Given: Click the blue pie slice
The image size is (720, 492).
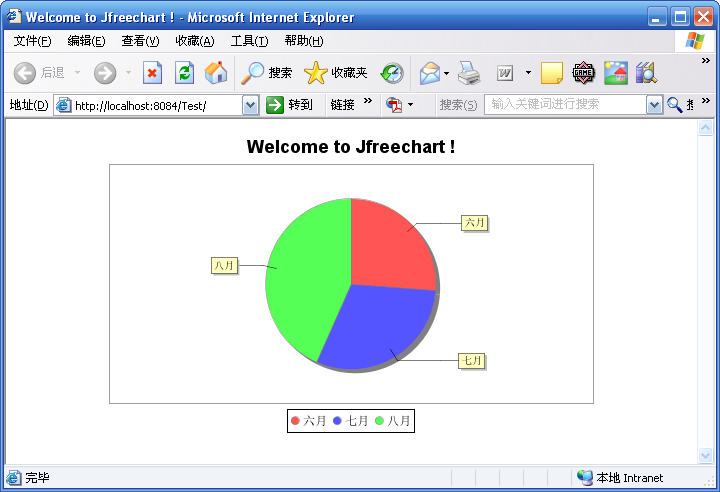Looking at the screenshot, I should 377,324.
